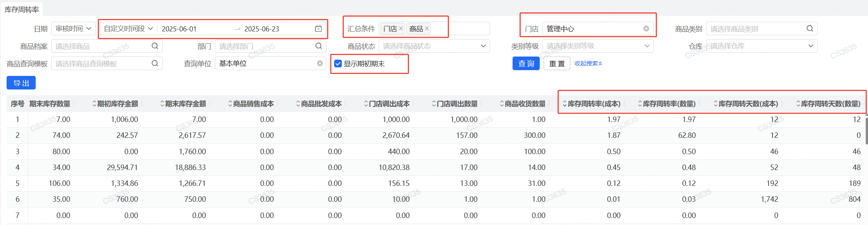868x225 pixels.
Task: Clear the 管理中心 store selection
Action: pyautogui.click(x=646, y=29)
